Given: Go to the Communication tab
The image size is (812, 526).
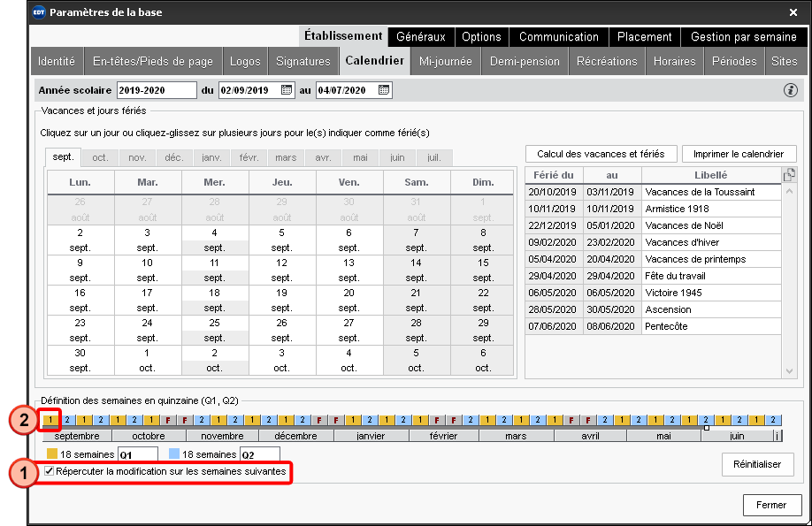Looking at the screenshot, I should pos(559,37).
